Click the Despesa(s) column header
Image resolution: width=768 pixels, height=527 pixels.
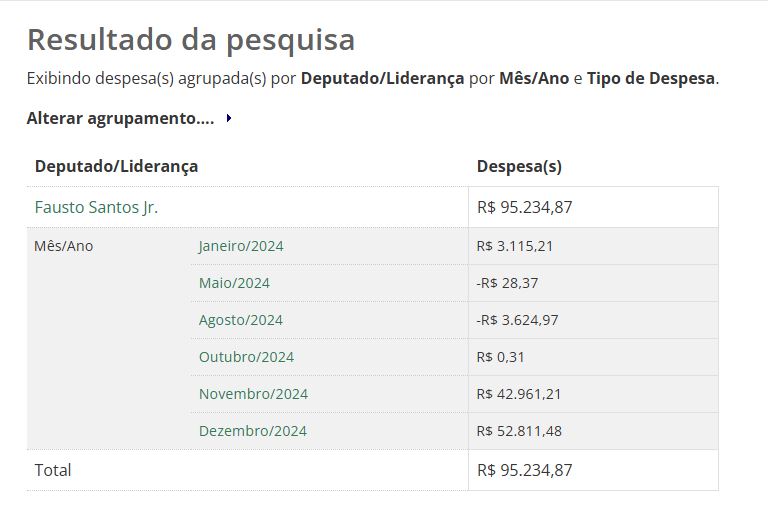tap(519, 166)
